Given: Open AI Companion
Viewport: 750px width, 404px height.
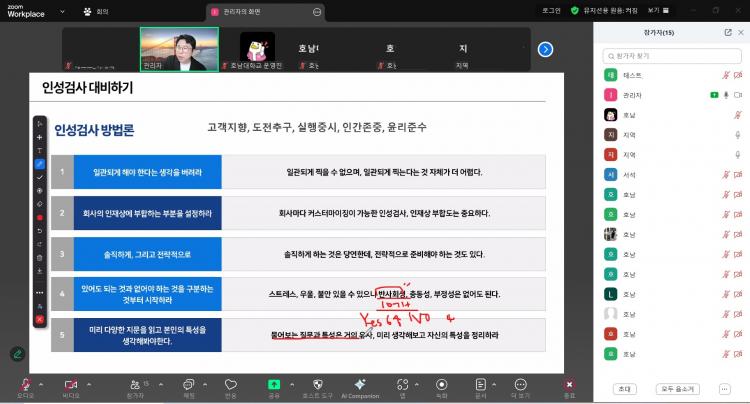Looking at the screenshot, I should pyautogui.click(x=360, y=387).
